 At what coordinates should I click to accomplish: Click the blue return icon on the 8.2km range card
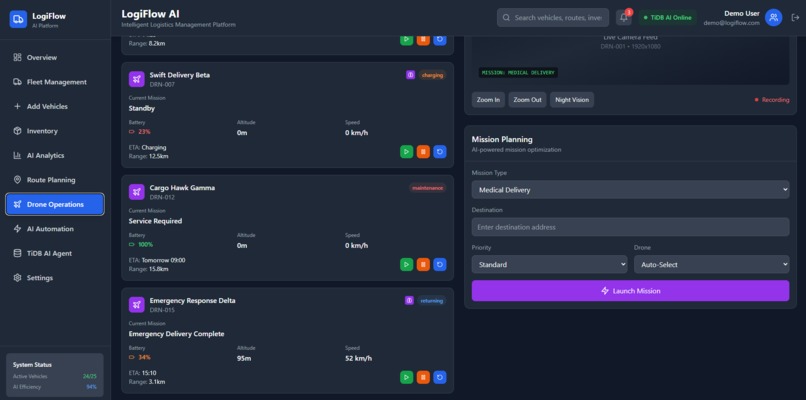click(x=439, y=40)
